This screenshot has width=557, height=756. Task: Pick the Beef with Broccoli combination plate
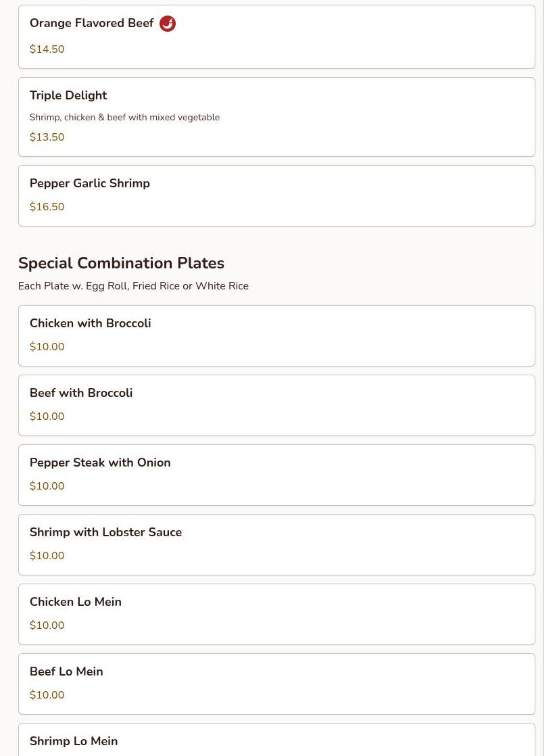point(276,406)
